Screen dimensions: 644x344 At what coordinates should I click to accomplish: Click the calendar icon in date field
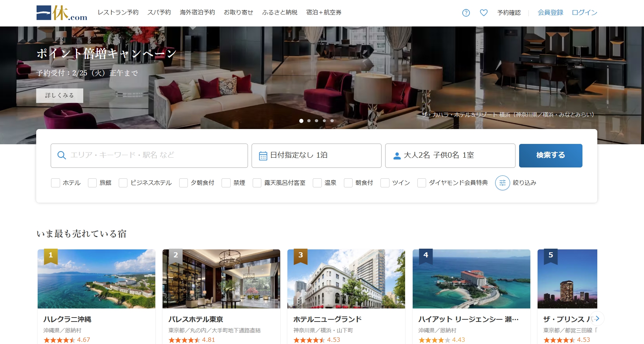click(263, 156)
